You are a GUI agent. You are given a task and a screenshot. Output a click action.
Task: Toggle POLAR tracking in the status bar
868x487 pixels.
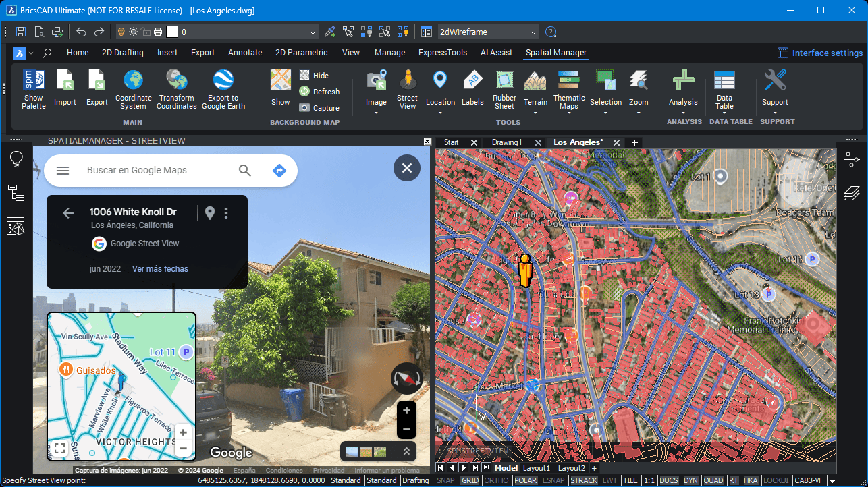[x=525, y=480]
